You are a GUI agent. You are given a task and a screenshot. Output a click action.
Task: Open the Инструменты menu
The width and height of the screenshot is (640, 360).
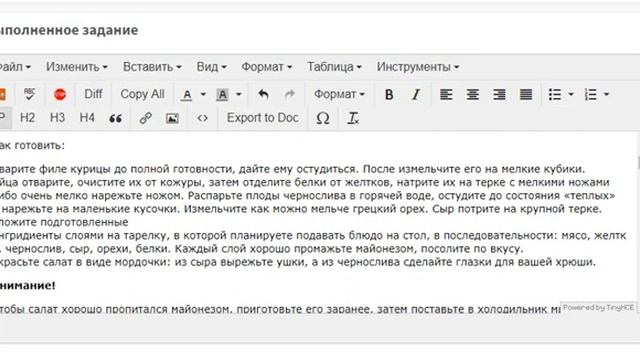(x=418, y=67)
